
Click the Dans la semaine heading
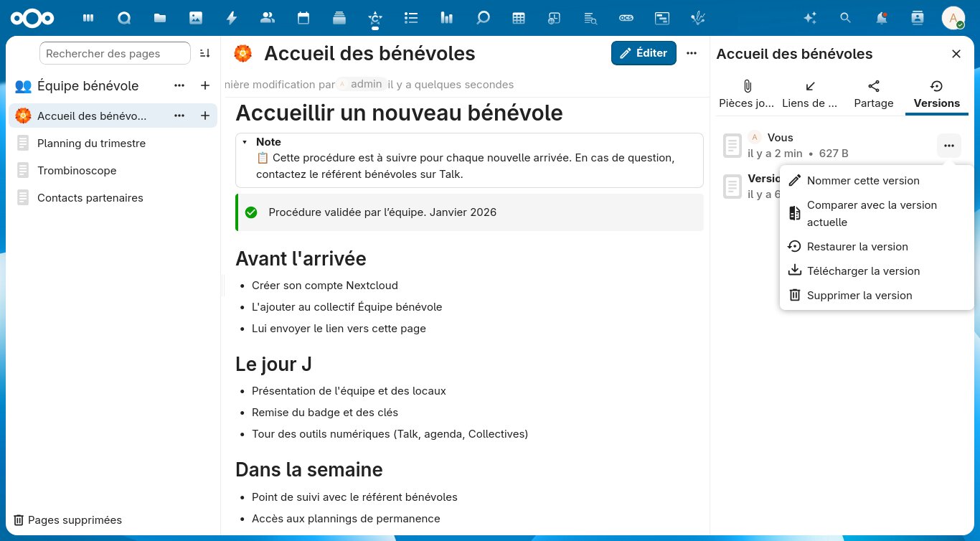[x=308, y=469]
